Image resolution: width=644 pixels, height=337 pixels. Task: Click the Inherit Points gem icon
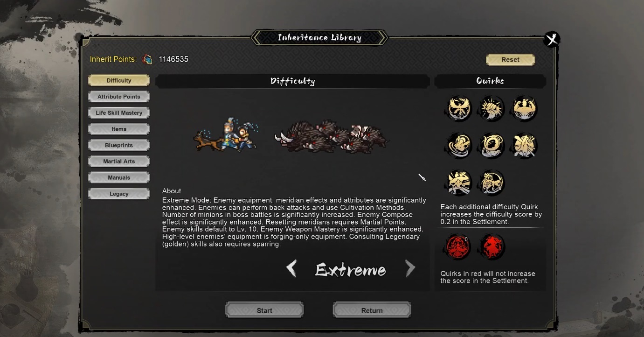point(147,59)
